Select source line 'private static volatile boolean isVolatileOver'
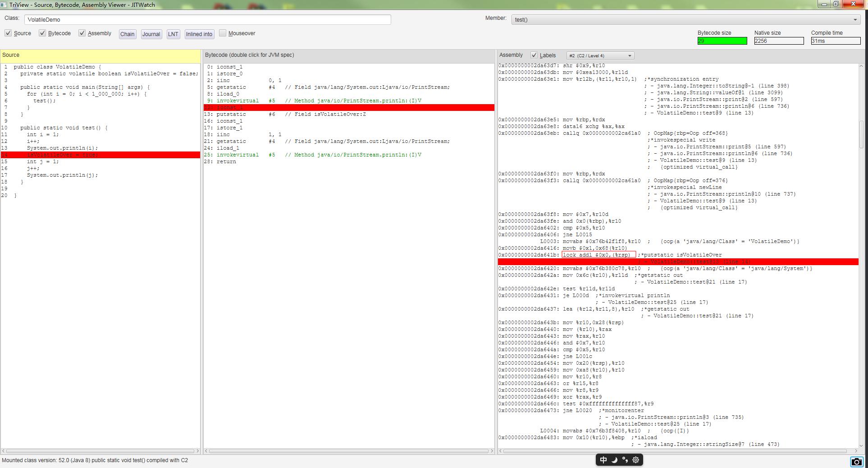Viewport: 868px width, 468px height. [109, 73]
